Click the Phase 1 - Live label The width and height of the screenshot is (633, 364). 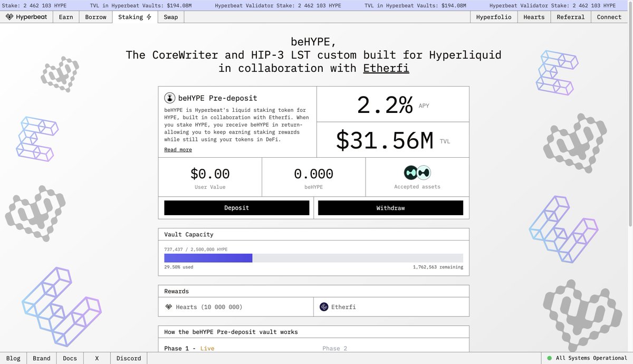pos(189,349)
